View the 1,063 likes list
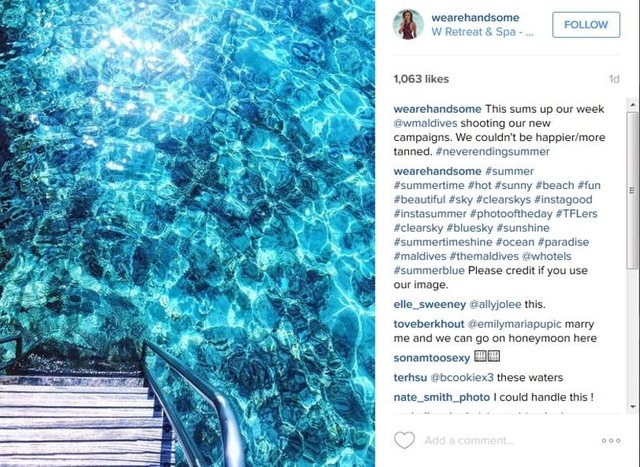Screen dimensions: 640x467 tap(421, 79)
